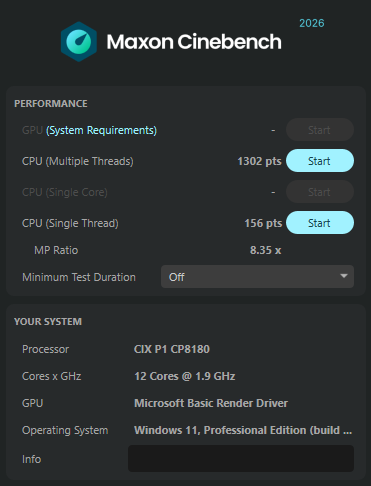
Task: Click the Processor label
Action: coord(45,349)
